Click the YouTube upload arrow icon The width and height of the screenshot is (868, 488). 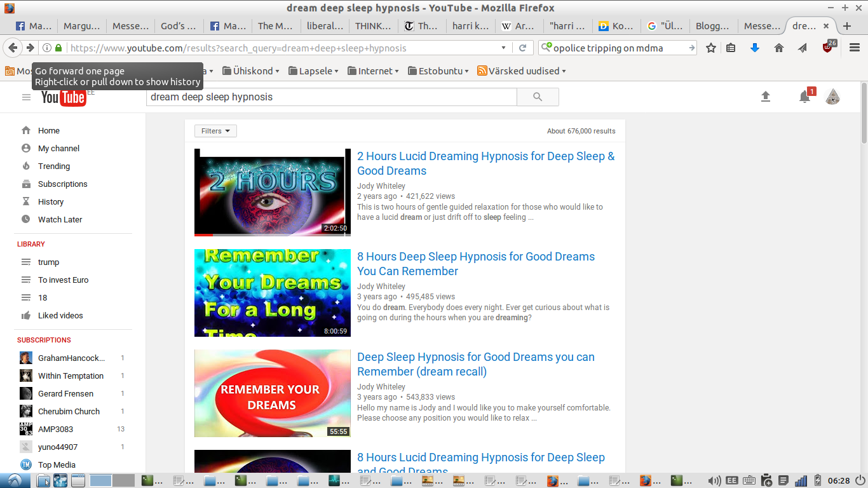(x=766, y=97)
